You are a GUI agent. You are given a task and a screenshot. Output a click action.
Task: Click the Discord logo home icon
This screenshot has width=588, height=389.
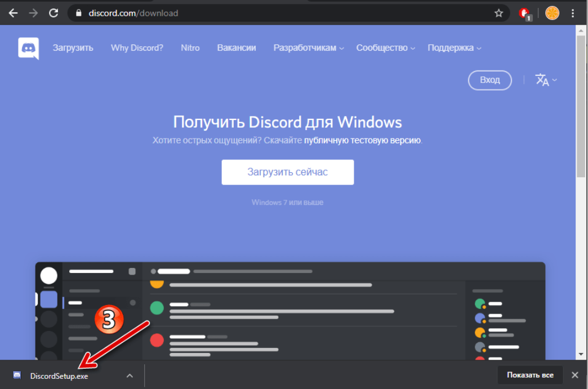click(x=29, y=48)
